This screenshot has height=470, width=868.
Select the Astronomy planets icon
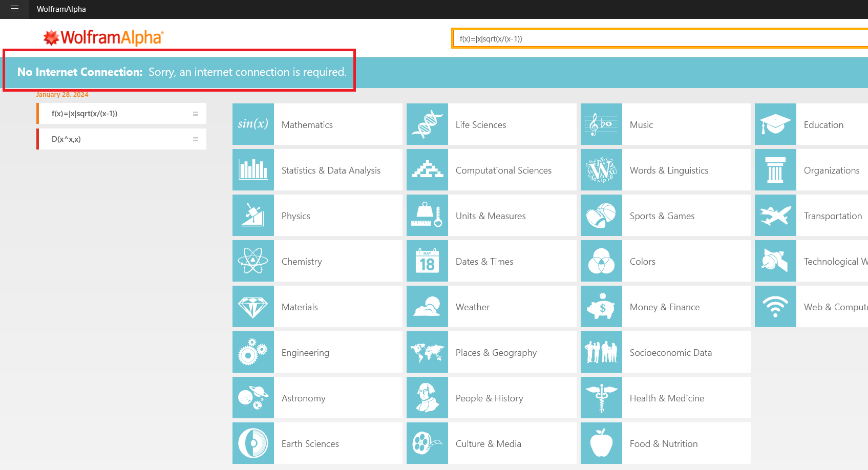(x=253, y=398)
